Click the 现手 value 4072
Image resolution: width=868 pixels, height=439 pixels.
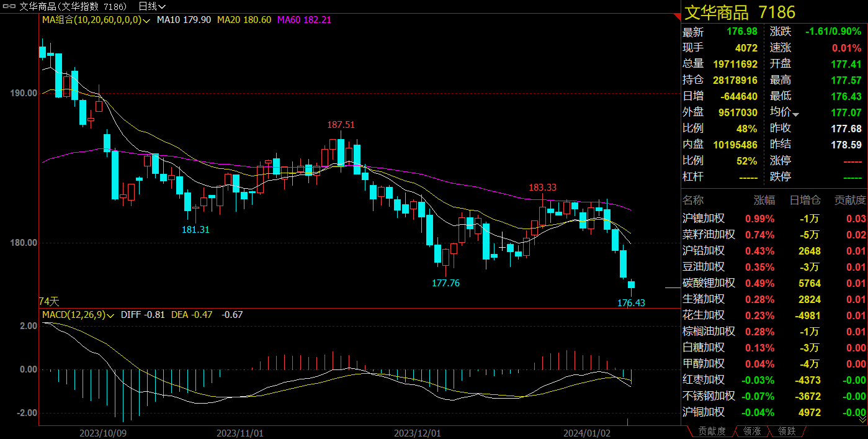point(746,48)
